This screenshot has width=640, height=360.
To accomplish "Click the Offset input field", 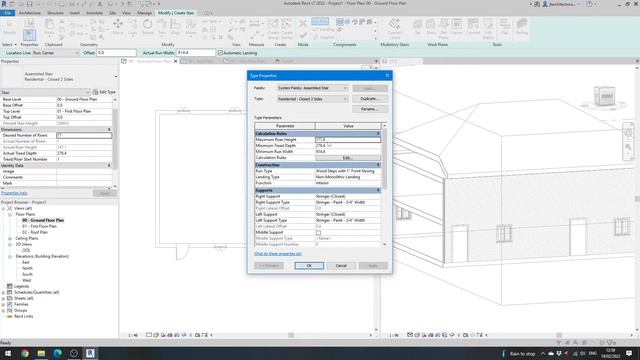I will coord(116,53).
